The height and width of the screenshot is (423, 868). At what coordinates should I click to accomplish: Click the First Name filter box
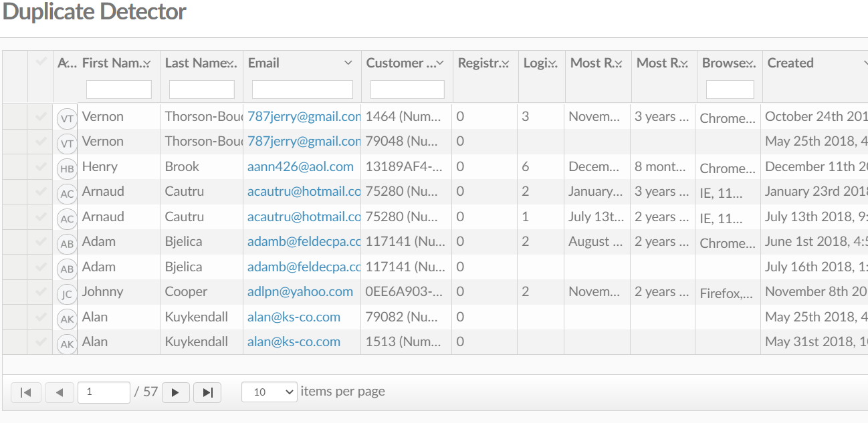[119, 88]
